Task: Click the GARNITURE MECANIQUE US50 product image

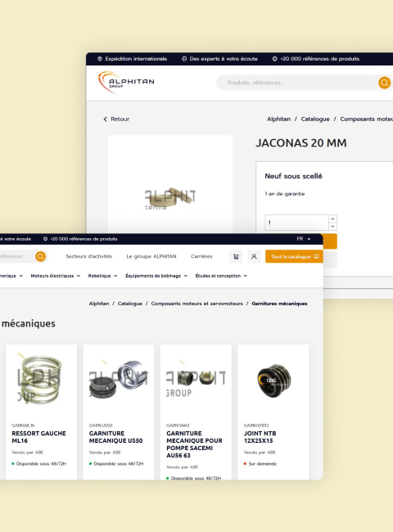Action: coord(119,379)
